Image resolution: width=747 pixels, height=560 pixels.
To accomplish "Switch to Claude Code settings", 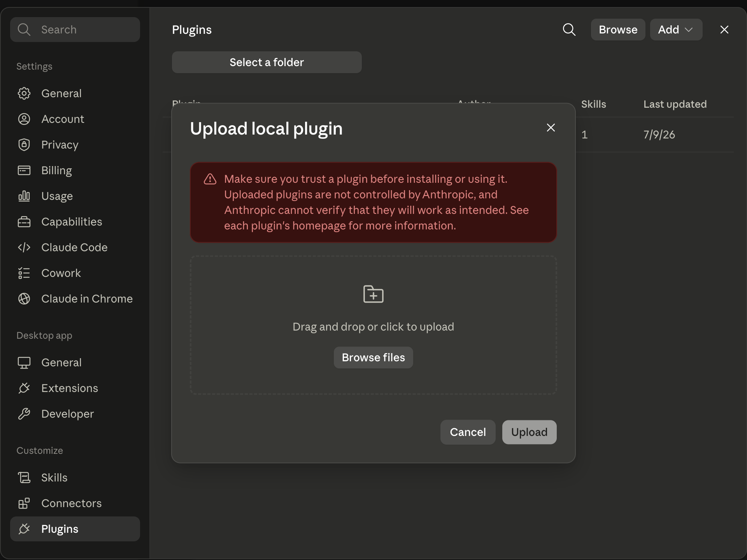I will tap(75, 247).
